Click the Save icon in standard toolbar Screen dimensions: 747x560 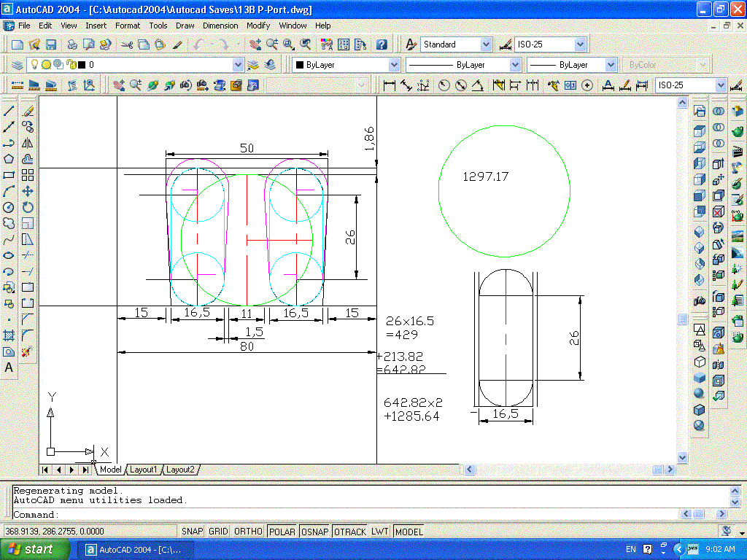(50, 44)
